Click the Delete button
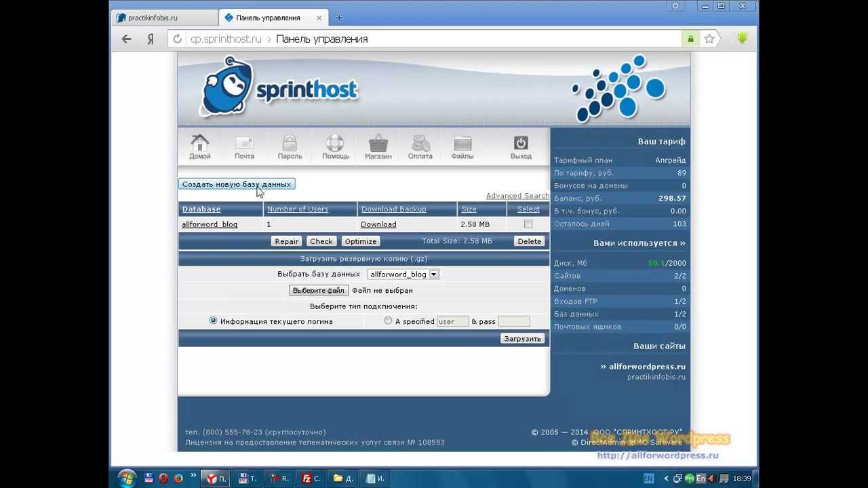Screen dimensions: 868x488 (530, 241)
